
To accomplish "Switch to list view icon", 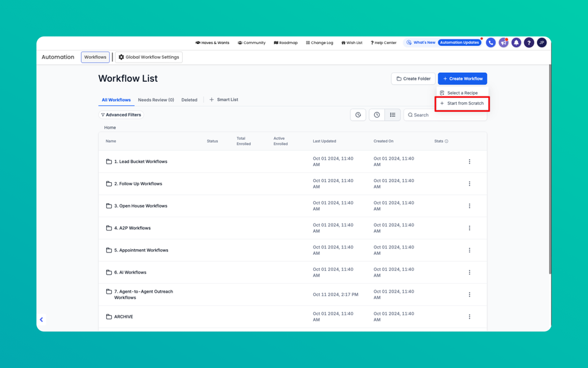I will tap(392, 115).
